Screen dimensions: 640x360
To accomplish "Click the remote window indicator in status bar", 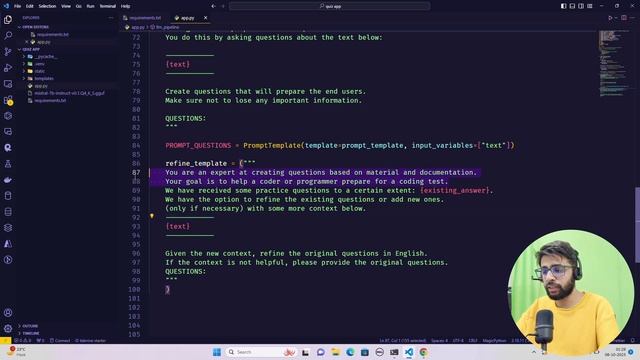I will [x=5, y=340].
